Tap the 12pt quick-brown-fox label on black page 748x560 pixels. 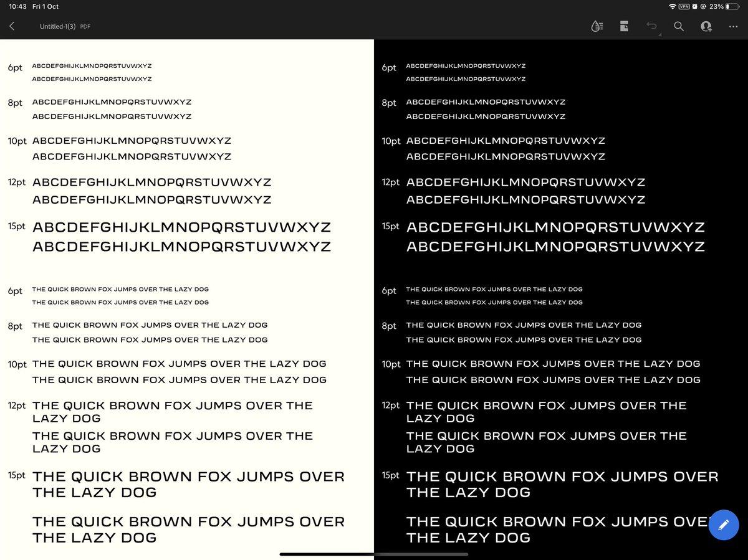[x=391, y=406]
